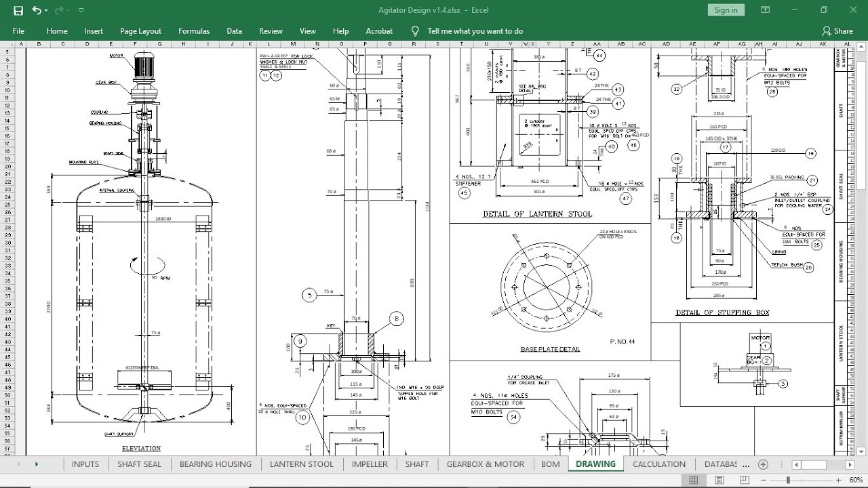Switch to the CALCULATION sheet tab
Image resolution: width=868 pixels, height=488 pixels.
coord(659,464)
